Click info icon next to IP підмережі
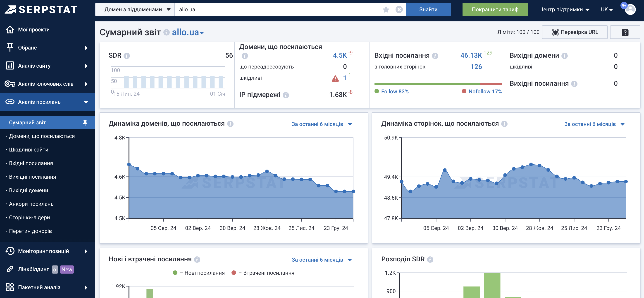Image resolution: width=644 pixels, height=298 pixels. pos(286,95)
